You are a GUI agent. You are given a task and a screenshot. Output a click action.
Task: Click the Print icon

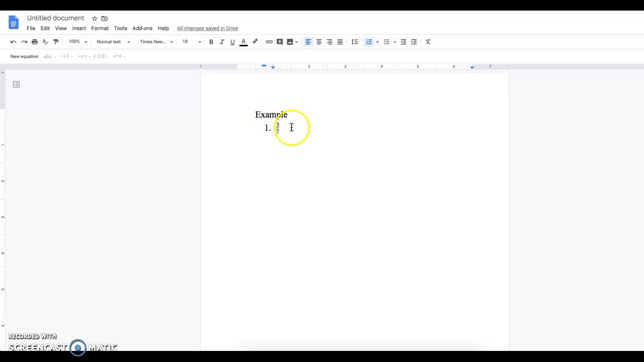tap(35, 42)
